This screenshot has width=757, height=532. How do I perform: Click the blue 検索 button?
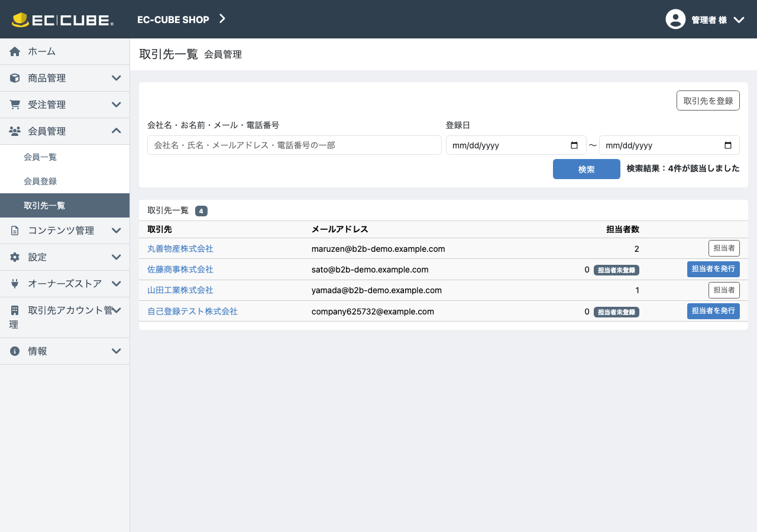pos(587,169)
